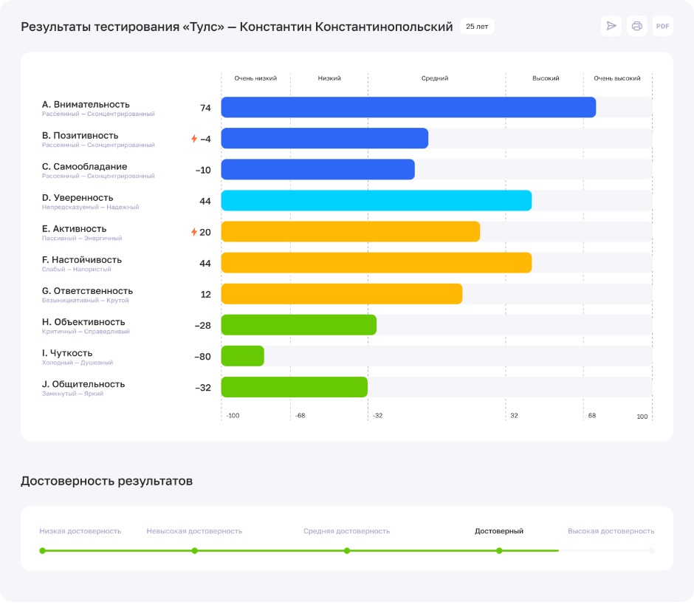Click the send (paper plane) icon

click(611, 26)
